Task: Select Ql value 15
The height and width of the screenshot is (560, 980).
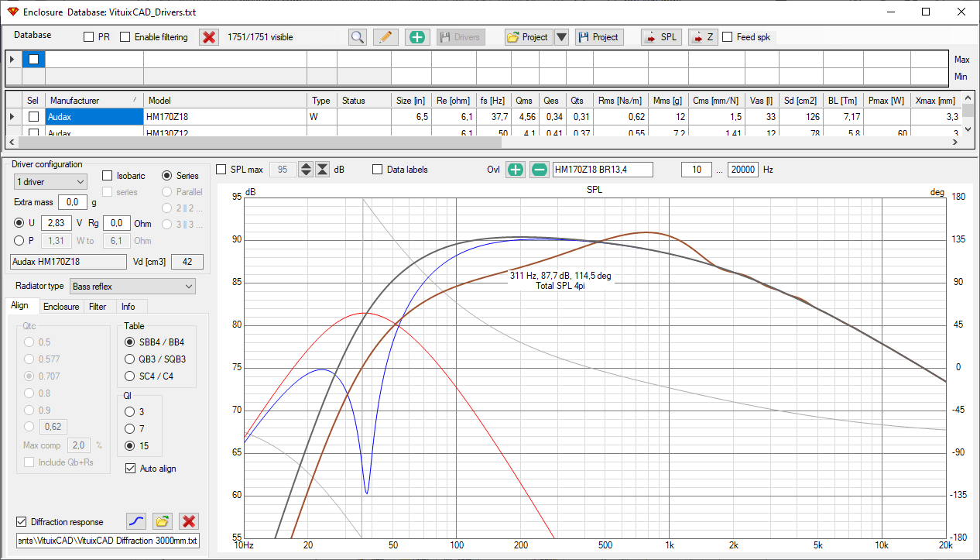Action: 130,446
